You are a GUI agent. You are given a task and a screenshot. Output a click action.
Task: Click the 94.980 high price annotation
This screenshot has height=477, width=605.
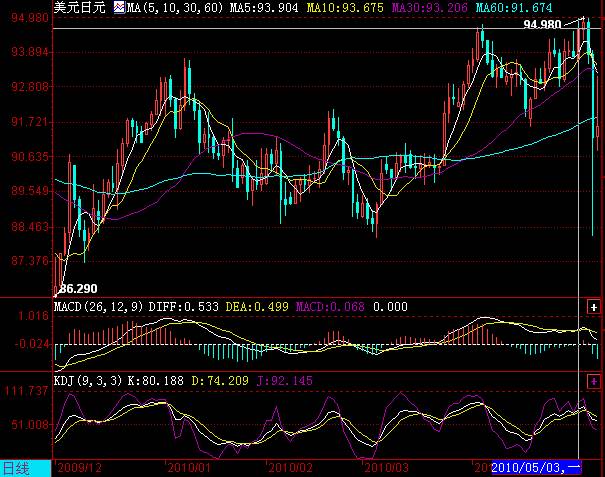tap(542, 25)
